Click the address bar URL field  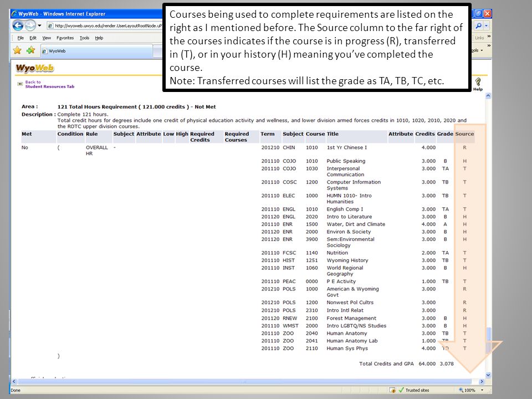tap(105, 26)
